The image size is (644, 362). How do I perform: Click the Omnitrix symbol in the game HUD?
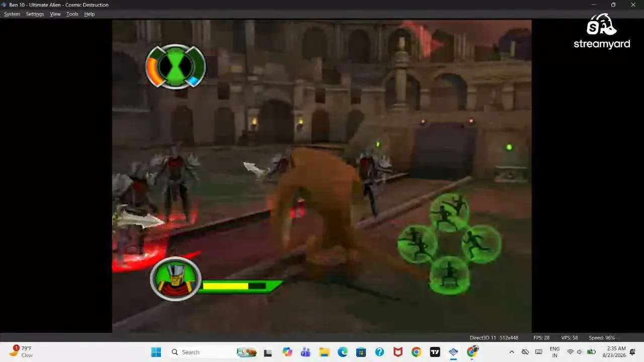pyautogui.click(x=176, y=66)
